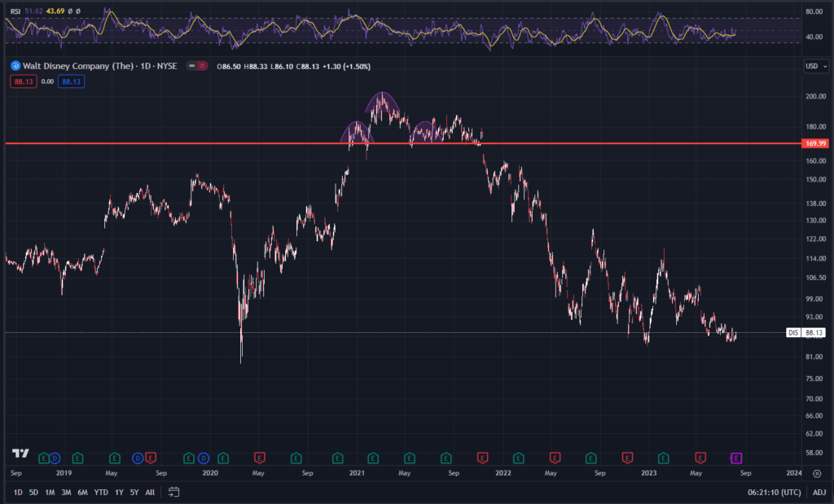Click the red 88.13 sell price button
834x504 pixels.
tap(24, 81)
